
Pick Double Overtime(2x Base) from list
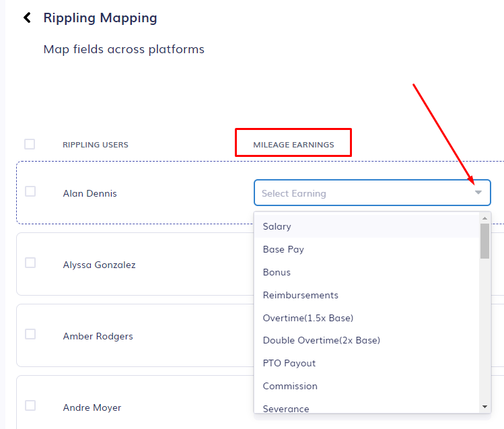click(x=321, y=340)
